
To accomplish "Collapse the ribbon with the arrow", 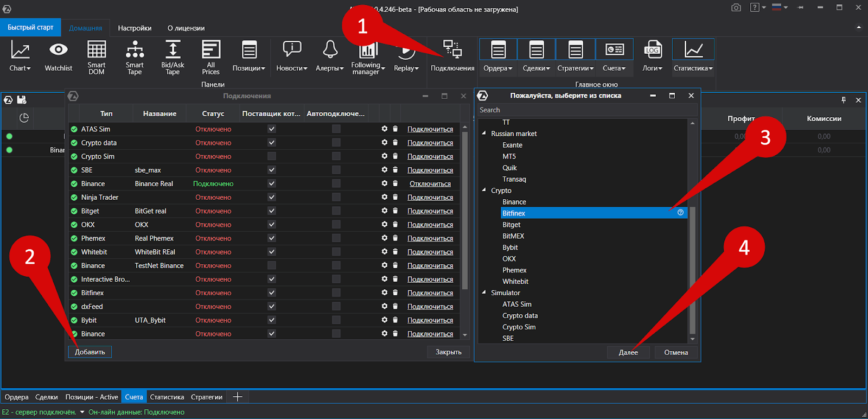I will point(859,27).
